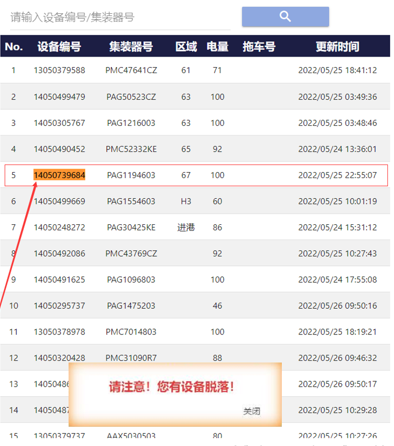This screenshot has height=446, width=394.
Task: Click timestamp 2022/05/25 03:48:46
Action: point(337,123)
